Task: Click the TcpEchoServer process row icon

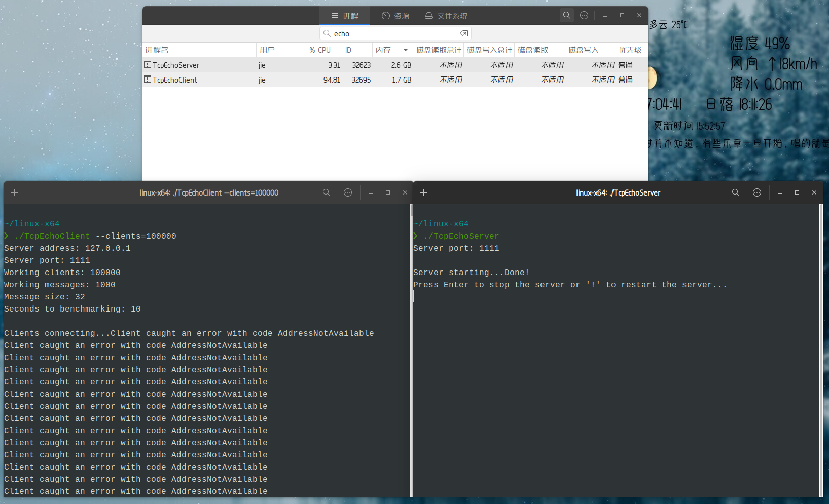Action: 147,65
